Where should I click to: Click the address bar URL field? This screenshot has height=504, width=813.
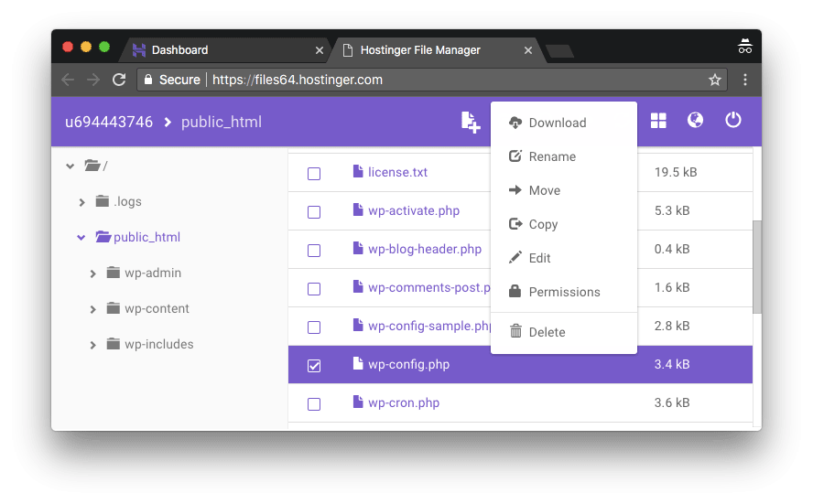pyautogui.click(x=432, y=80)
